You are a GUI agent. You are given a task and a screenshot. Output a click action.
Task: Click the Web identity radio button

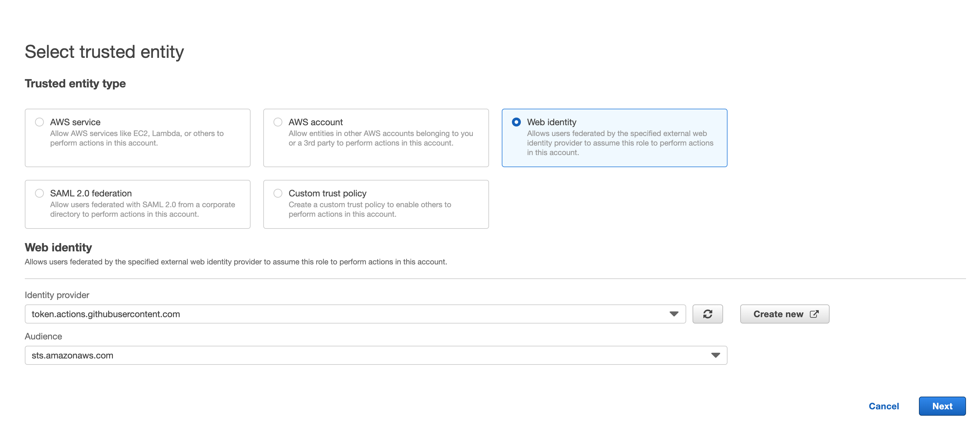click(x=516, y=122)
